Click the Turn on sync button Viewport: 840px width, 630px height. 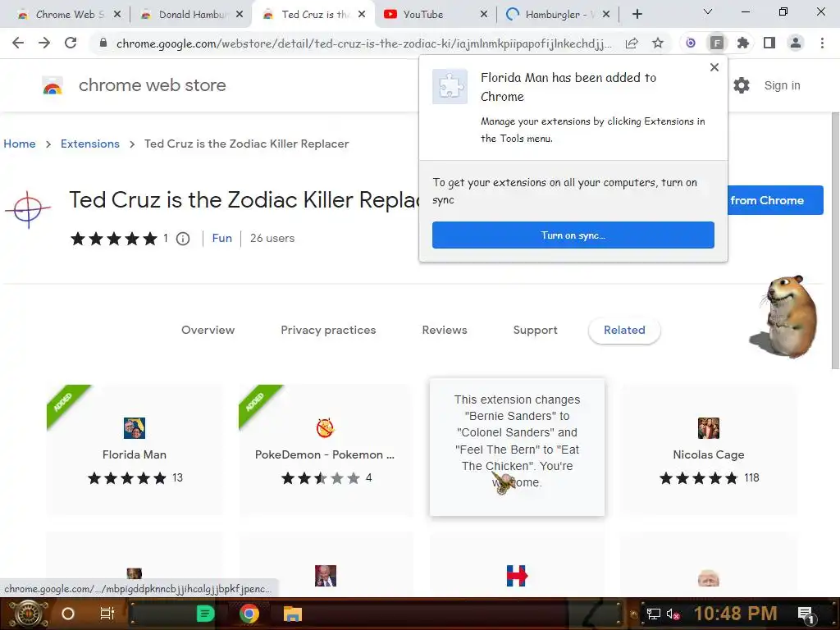point(573,235)
